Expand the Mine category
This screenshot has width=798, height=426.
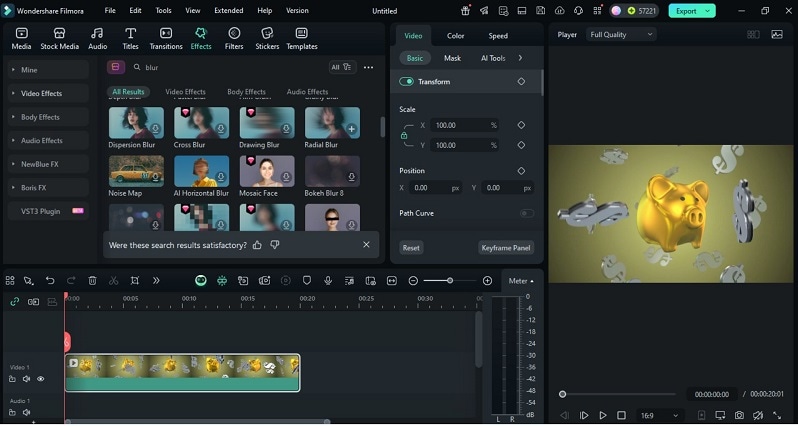pyautogui.click(x=48, y=70)
